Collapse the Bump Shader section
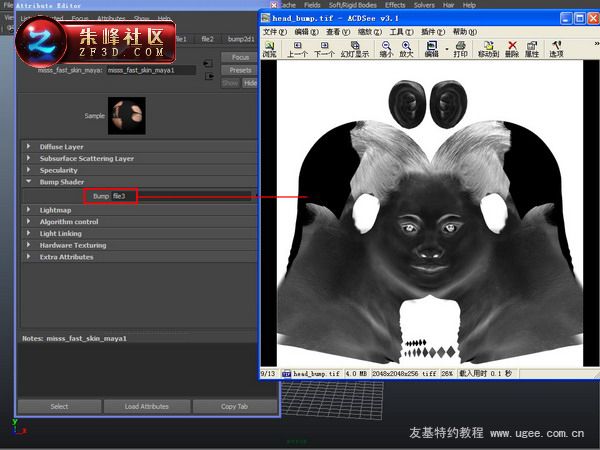 point(29,181)
